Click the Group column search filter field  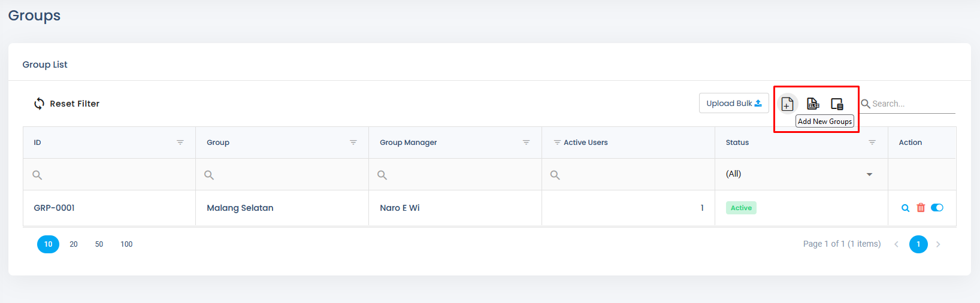282,175
